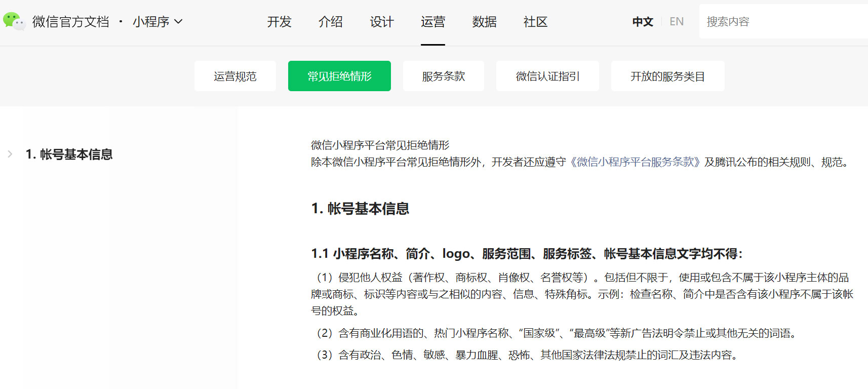Click paragraph (1) 侵犯他人权益
Viewport: 868px width, 389px height.
[582, 294]
